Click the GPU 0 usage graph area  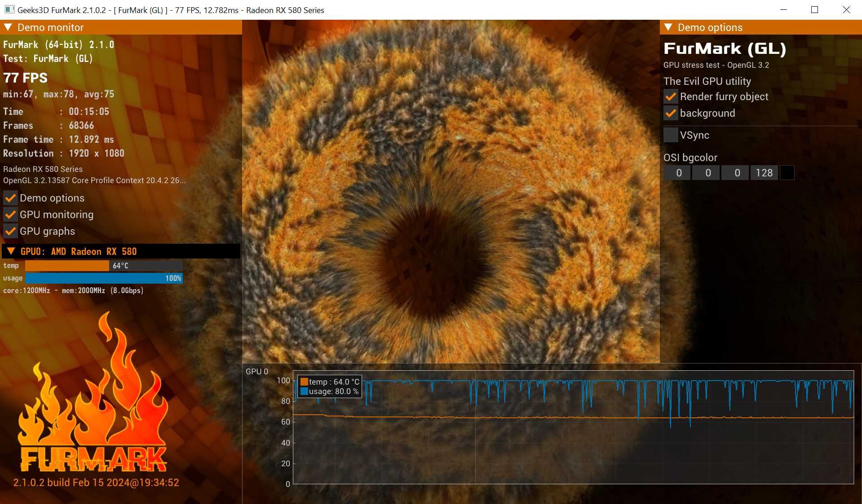[x=573, y=427]
